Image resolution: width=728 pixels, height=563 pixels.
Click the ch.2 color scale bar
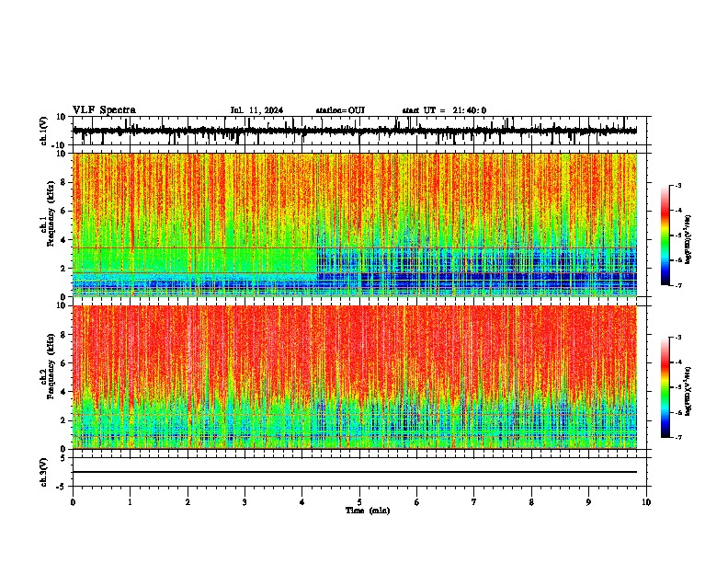665,387
